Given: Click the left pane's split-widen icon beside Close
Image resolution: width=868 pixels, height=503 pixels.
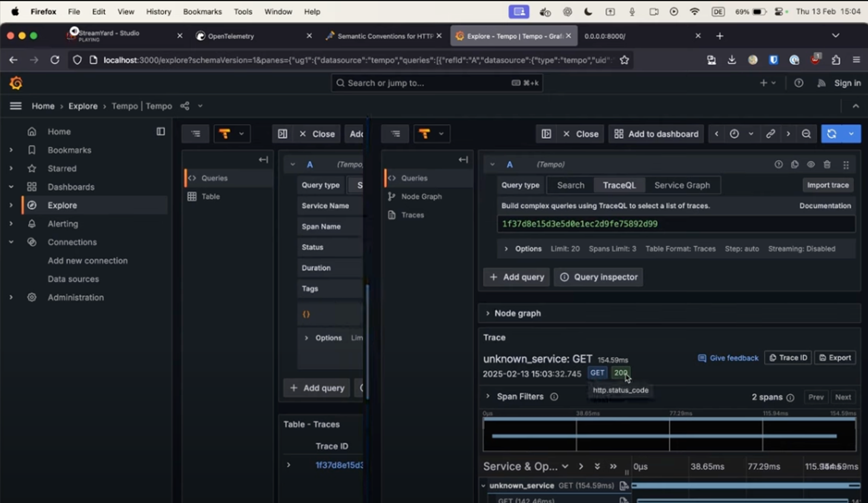Looking at the screenshot, I should (283, 134).
